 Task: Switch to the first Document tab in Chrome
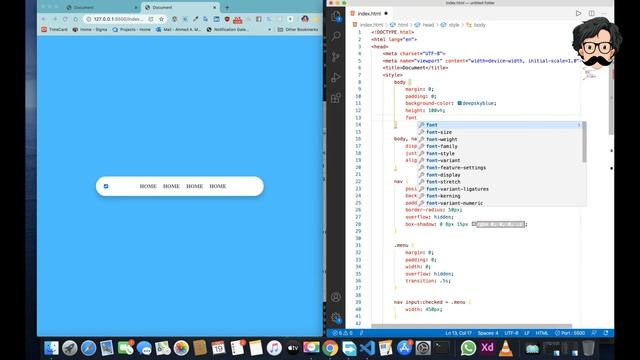(102, 7)
